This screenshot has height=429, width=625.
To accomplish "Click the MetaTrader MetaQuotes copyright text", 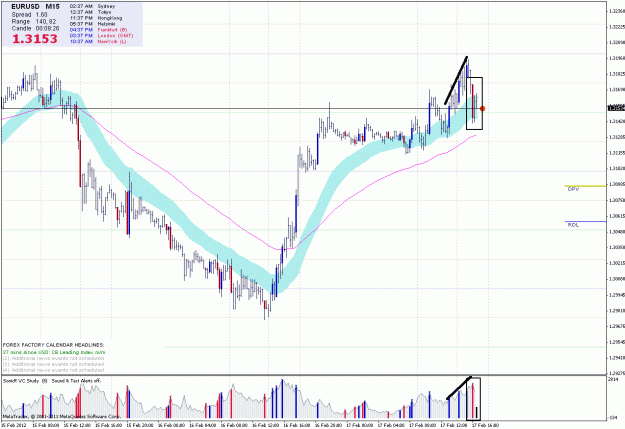I will point(61,416).
